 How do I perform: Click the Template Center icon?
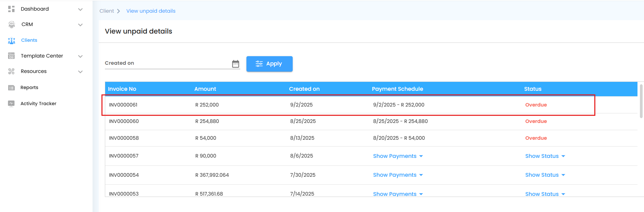[x=11, y=56]
